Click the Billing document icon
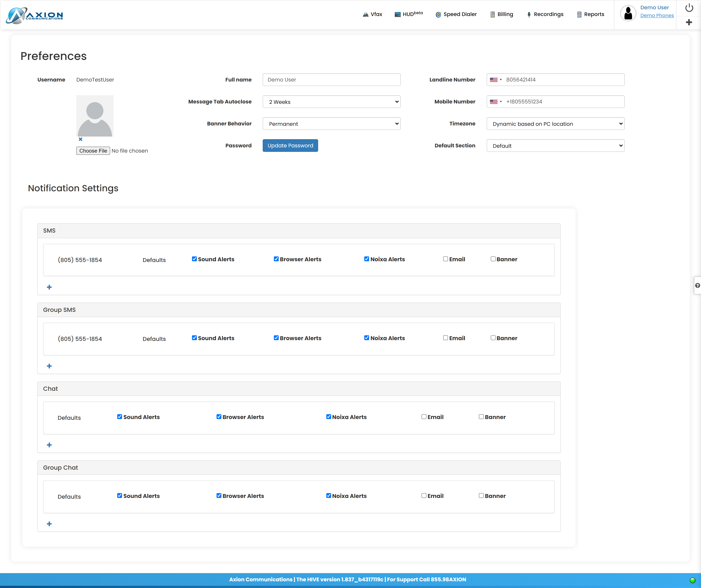 point(492,14)
